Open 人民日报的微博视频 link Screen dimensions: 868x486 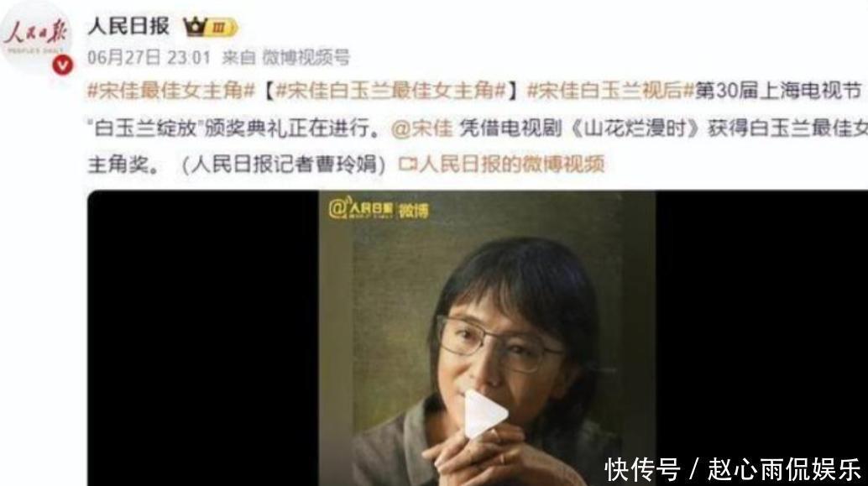511,165
